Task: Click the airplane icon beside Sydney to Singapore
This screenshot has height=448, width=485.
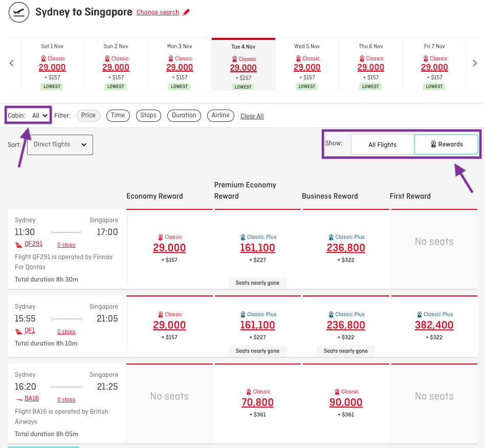Action: (x=19, y=12)
